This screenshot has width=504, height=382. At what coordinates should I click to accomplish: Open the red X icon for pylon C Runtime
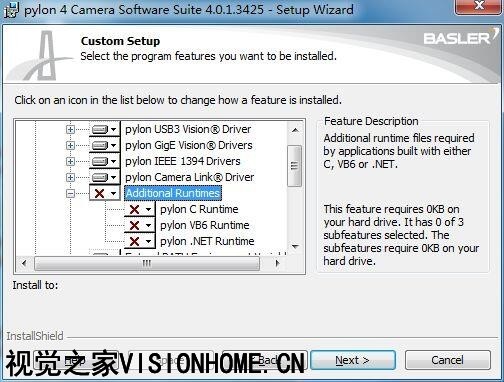pyautogui.click(x=140, y=209)
